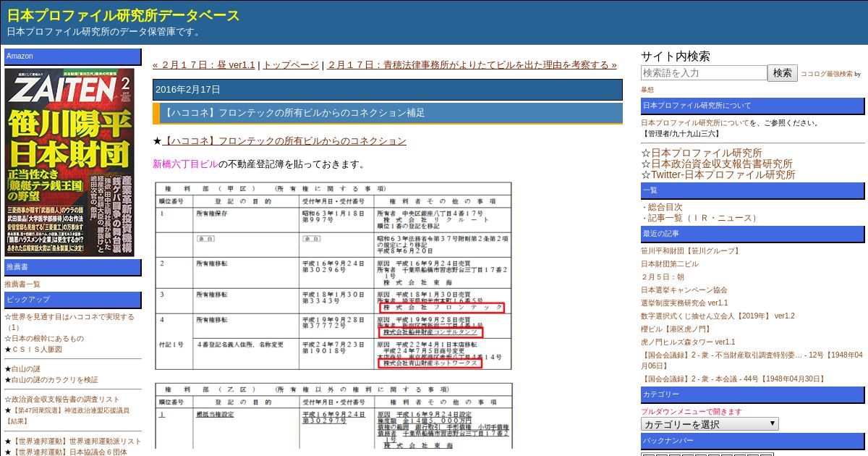This screenshot has width=868, height=456.
Task: Open recent post 日本財団第二ビル
Action: 670,264
